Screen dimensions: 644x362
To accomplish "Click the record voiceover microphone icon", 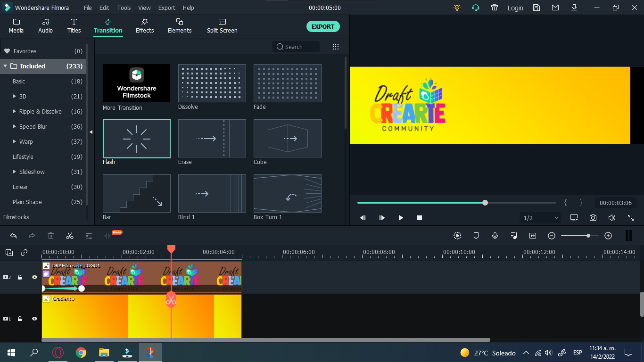I will click(x=495, y=236).
